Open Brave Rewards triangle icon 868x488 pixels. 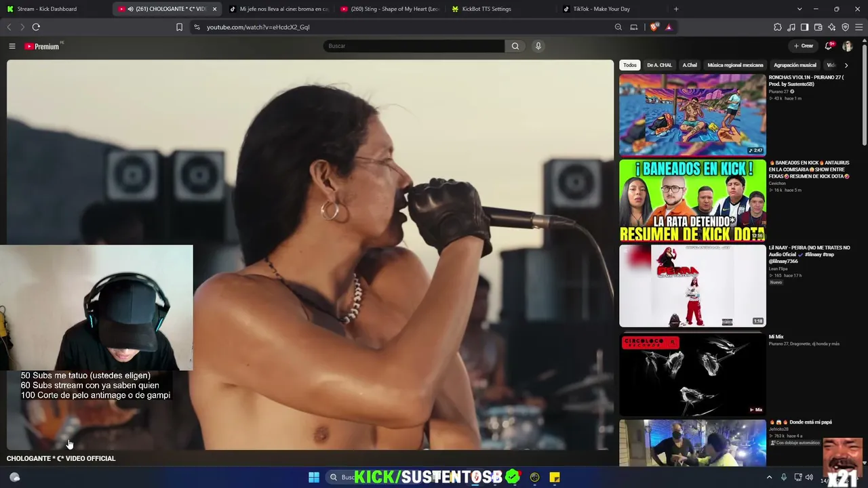click(669, 27)
